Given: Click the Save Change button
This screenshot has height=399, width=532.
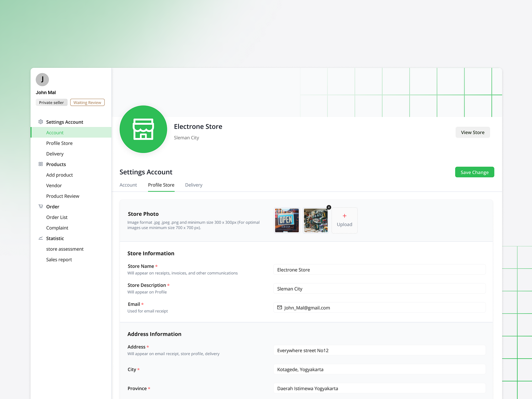Looking at the screenshot, I should click(474, 172).
